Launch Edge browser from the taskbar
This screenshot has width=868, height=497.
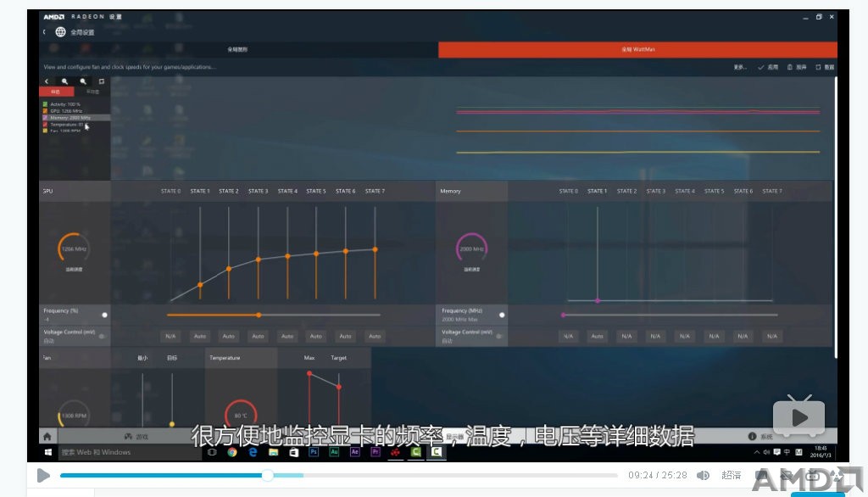click(x=253, y=452)
